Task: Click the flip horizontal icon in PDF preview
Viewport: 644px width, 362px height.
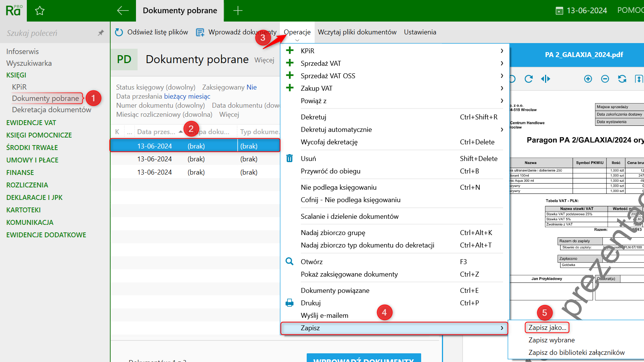Action: click(x=545, y=79)
